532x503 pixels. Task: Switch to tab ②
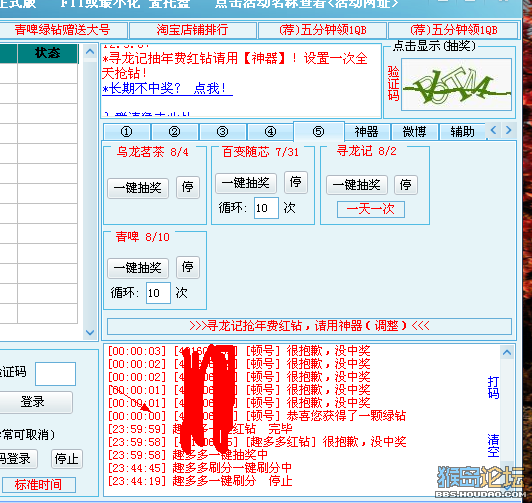(x=174, y=132)
